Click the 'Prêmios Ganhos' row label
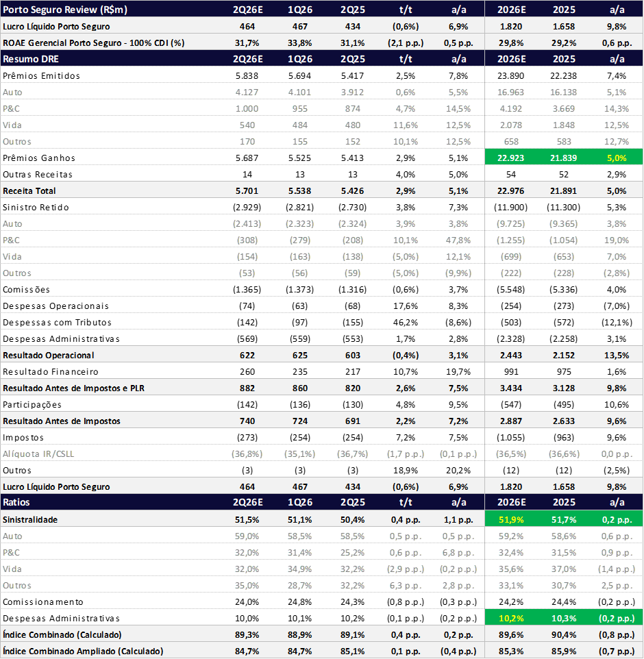Image resolution: width=644 pixels, height=659 pixels. tap(39, 158)
